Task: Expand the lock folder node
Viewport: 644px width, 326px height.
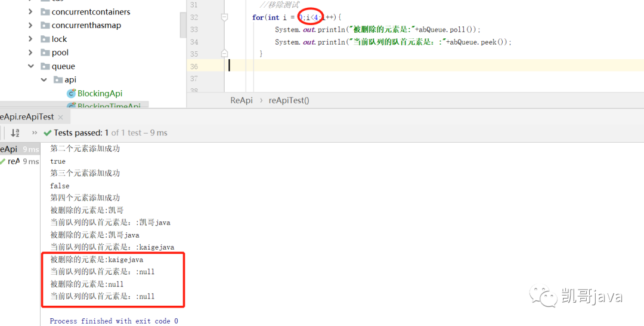Action: tap(30, 39)
